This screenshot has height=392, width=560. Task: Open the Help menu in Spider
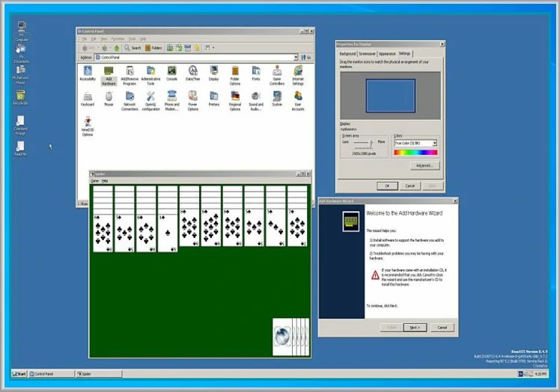pyautogui.click(x=105, y=181)
